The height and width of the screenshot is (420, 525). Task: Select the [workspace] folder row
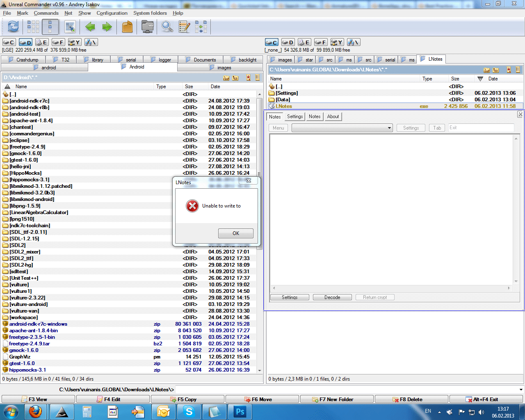[x=129, y=317]
